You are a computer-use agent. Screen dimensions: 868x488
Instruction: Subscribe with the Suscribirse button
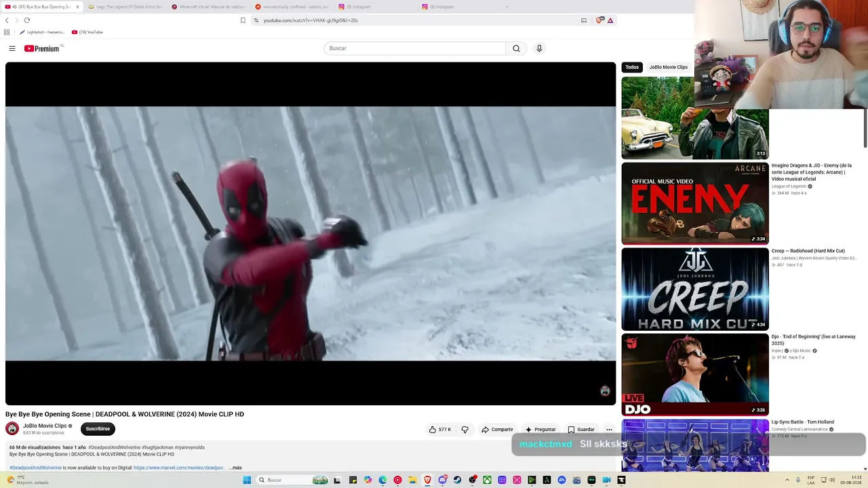tap(98, 428)
